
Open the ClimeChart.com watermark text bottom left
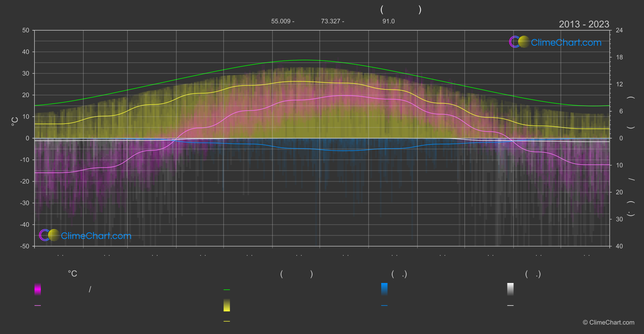[x=96, y=236]
